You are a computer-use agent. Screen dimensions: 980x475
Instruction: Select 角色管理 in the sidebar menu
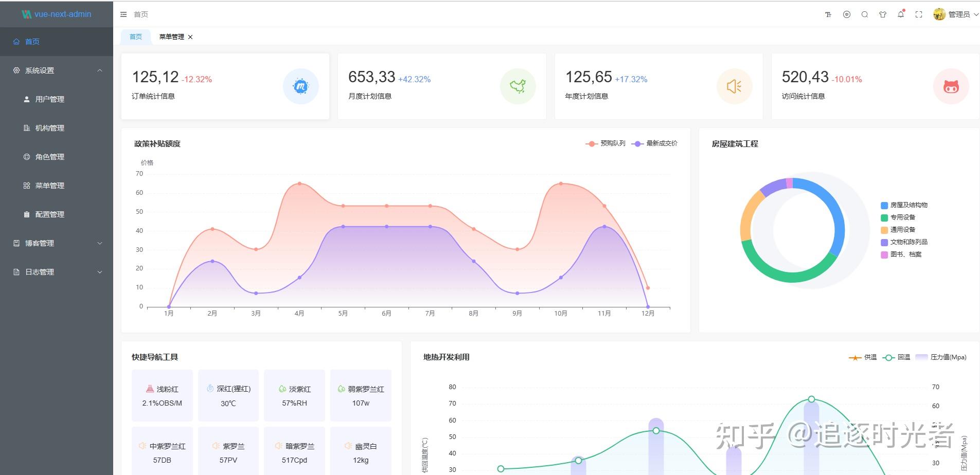(50, 157)
